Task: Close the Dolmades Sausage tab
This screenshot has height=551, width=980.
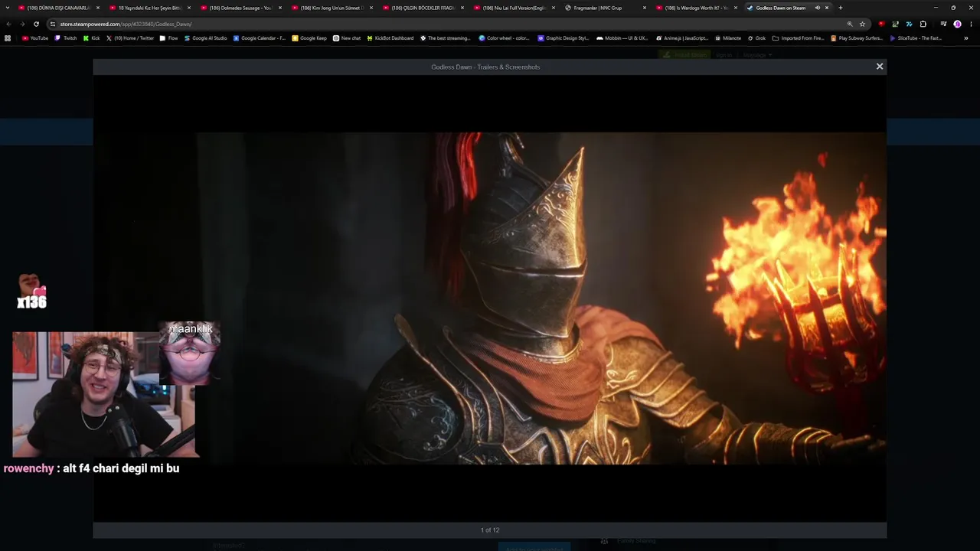Action: [x=279, y=8]
